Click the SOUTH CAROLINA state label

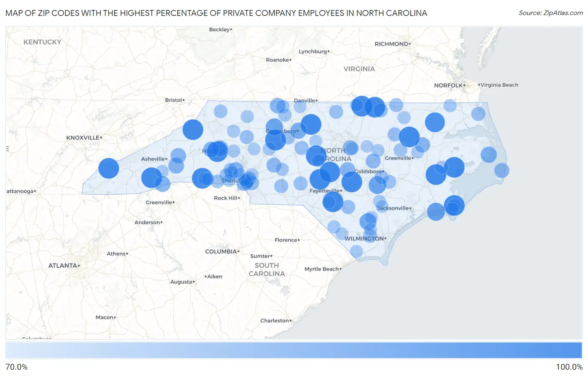267,269
